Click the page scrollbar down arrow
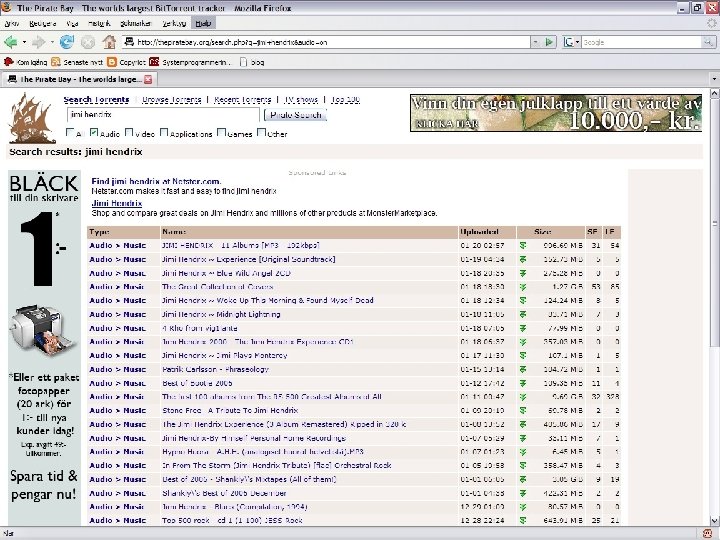This screenshot has height=540, width=720. pos(714,521)
